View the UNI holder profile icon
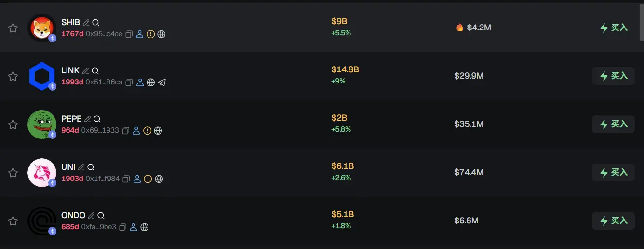Viewport: 644px width, 249px height. tap(137, 179)
